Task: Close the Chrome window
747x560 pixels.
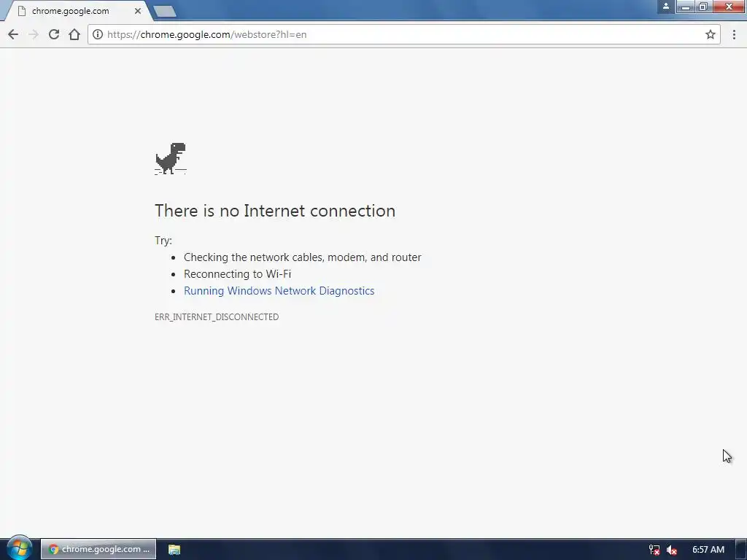Action: (x=729, y=7)
